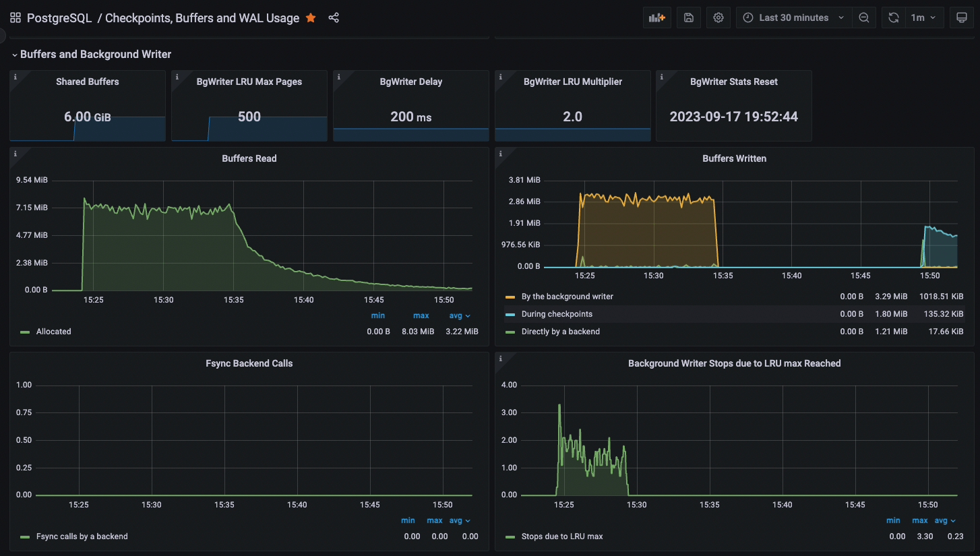Cycle the TV view mode icon
The width and height of the screenshot is (980, 556).
962,18
